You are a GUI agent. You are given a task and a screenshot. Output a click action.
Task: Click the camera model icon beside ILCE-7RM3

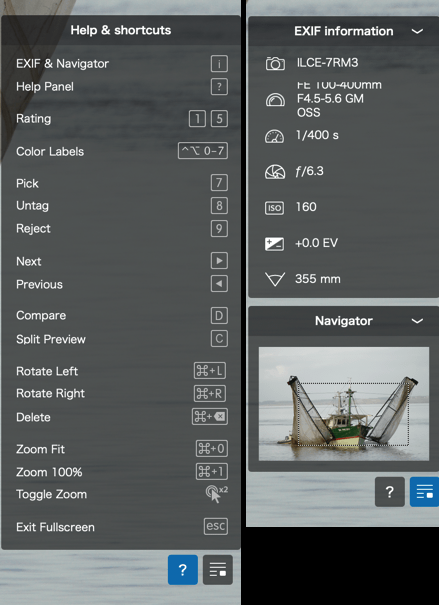(x=275, y=63)
